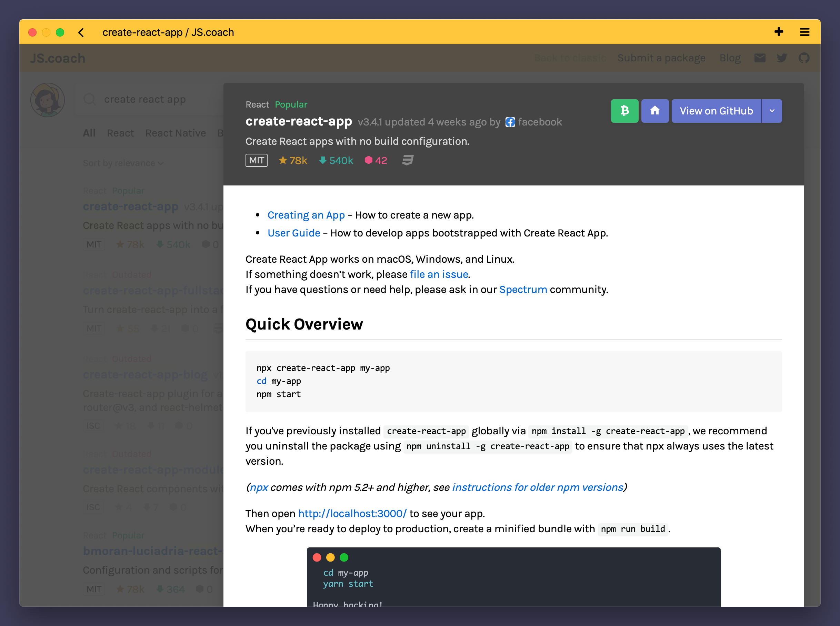Click the file an issue link

(x=439, y=274)
